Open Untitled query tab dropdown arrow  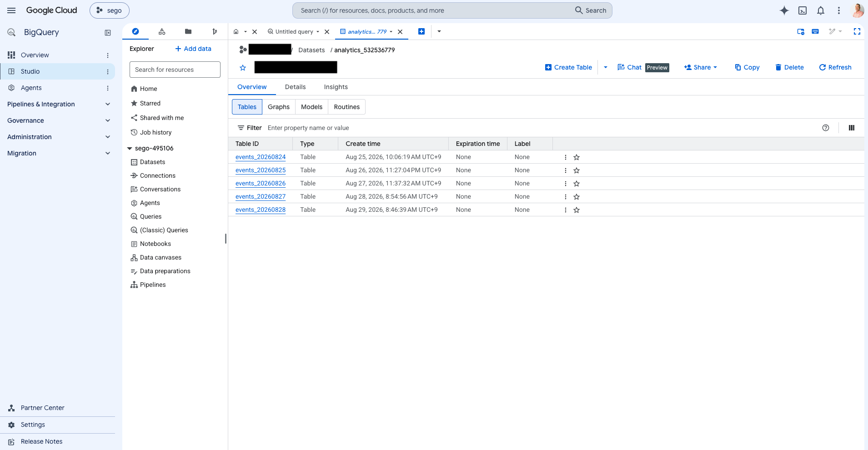click(x=318, y=32)
